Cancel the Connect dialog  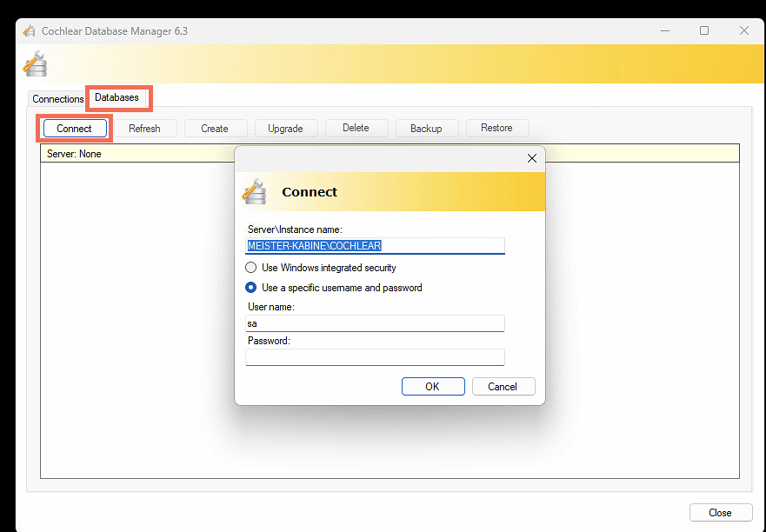point(503,387)
